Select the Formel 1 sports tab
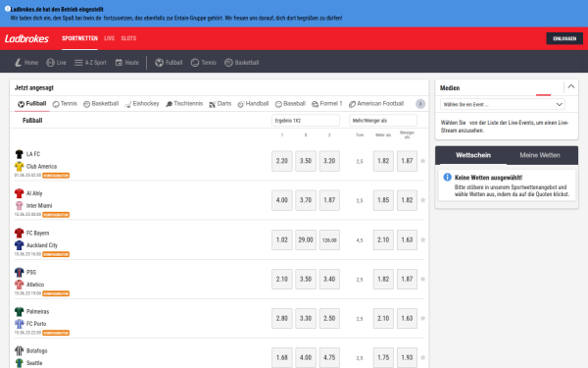The width and height of the screenshot is (588, 368). [x=327, y=104]
